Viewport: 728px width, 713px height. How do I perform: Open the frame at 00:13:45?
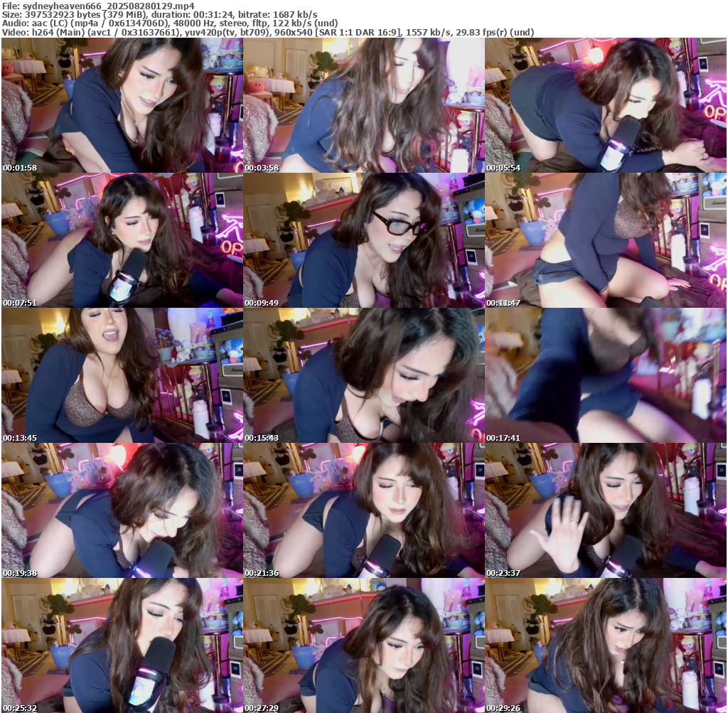[x=122, y=375]
